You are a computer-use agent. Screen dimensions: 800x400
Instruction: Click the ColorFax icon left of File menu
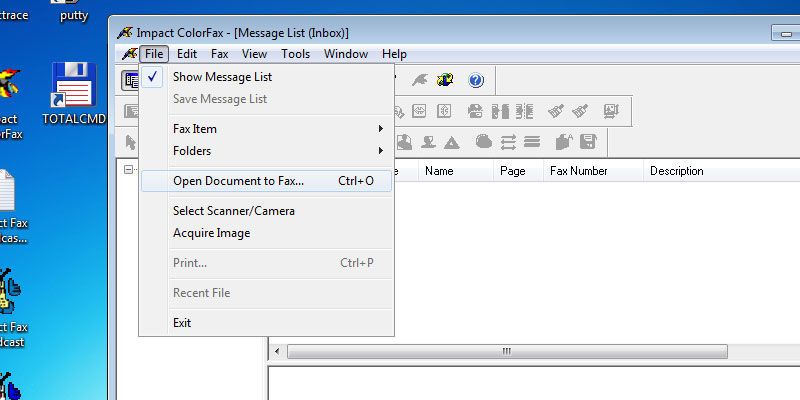click(x=128, y=54)
